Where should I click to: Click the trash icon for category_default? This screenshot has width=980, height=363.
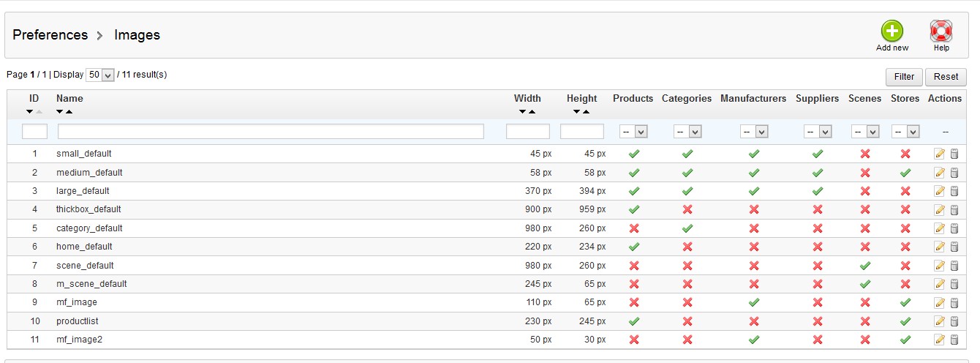coord(954,228)
